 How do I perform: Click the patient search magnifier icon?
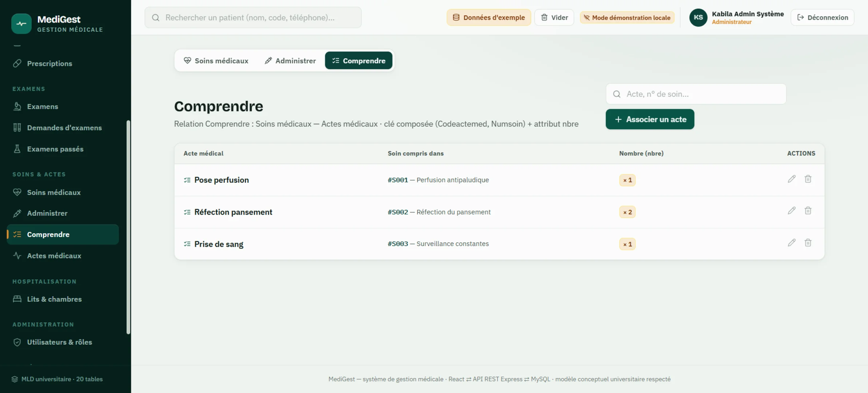coord(156,17)
